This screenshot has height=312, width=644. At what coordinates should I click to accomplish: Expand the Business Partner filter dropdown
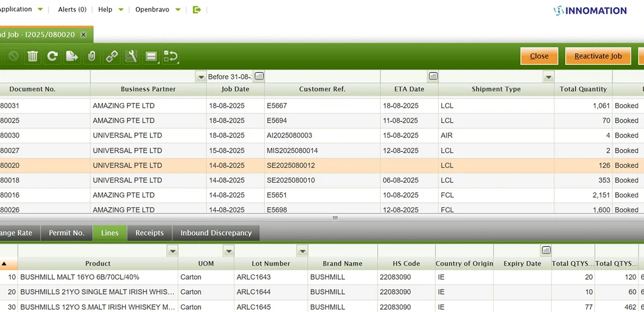click(201, 77)
